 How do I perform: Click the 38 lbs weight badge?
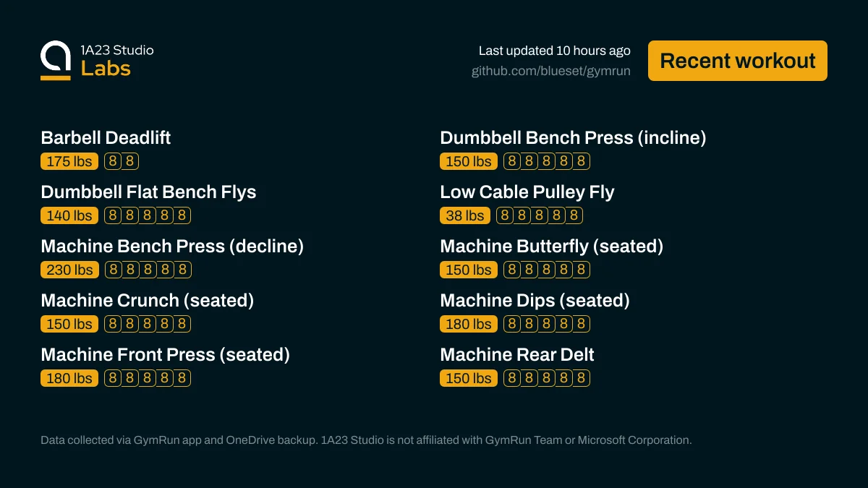465,215
